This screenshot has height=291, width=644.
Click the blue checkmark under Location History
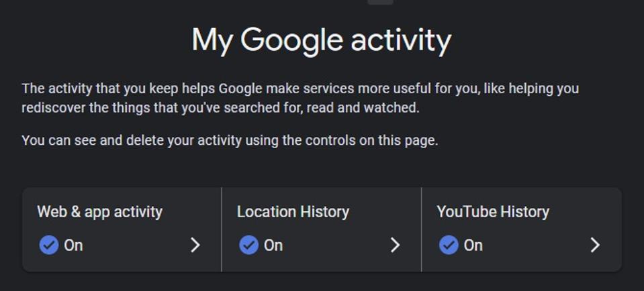[x=248, y=245]
